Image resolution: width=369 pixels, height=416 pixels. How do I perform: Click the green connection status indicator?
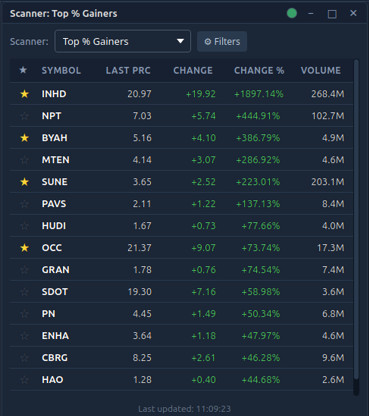click(292, 13)
